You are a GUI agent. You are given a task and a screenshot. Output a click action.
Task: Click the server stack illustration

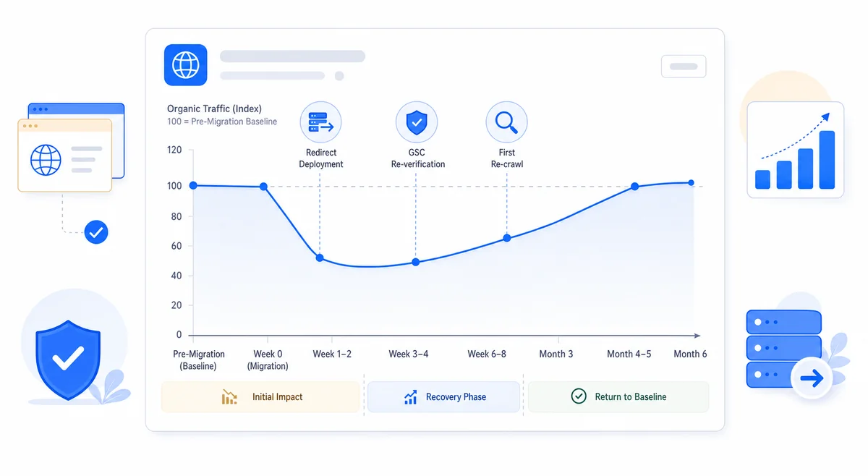pos(783,349)
